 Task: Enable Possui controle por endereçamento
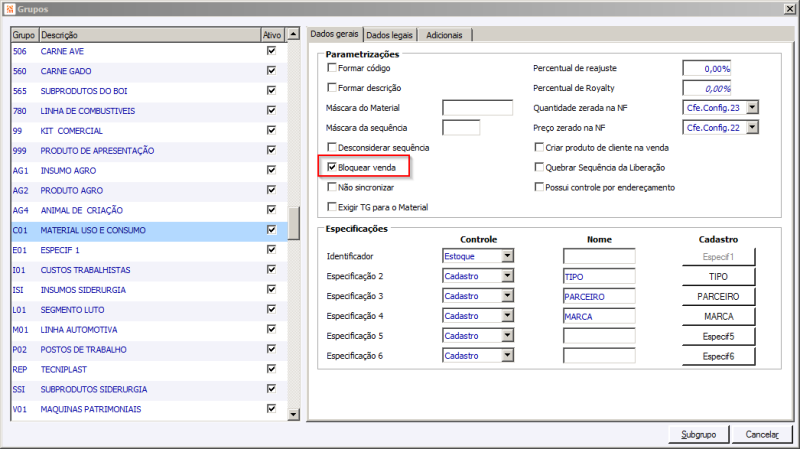tap(539, 187)
